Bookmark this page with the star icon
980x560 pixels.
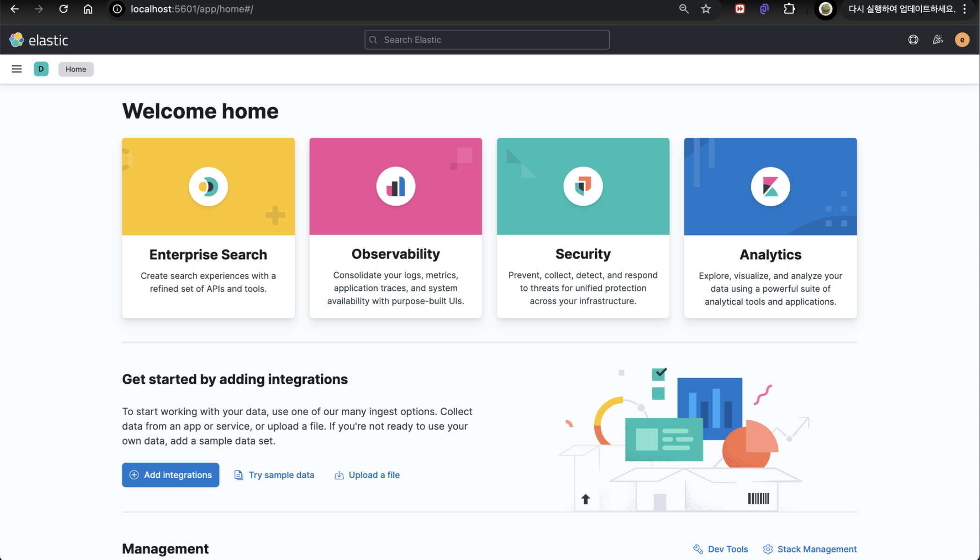point(706,9)
